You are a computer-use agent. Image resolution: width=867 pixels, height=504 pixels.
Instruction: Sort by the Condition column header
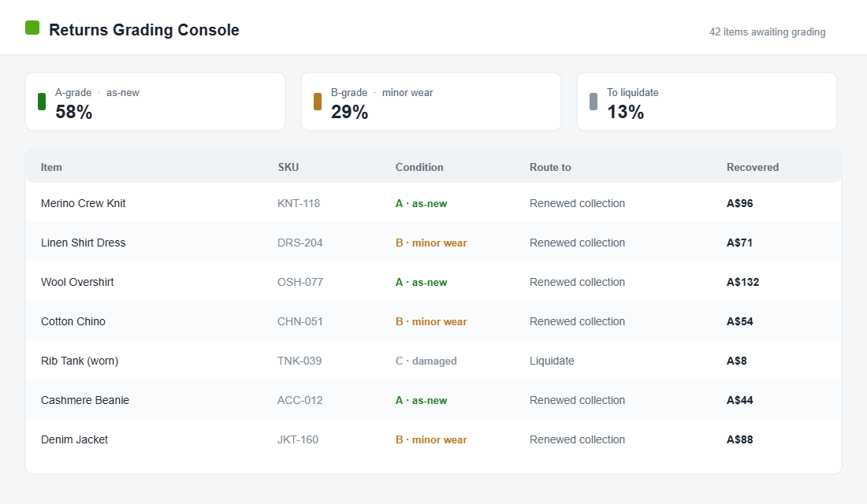pyautogui.click(x=419, y=168)
